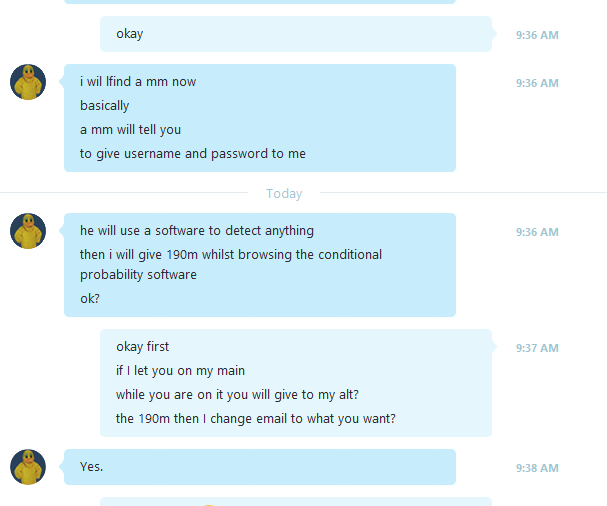Viewport: 607px width, 506px height.
Task: Click the 9:37 AM timestamp
Action: 537,348
